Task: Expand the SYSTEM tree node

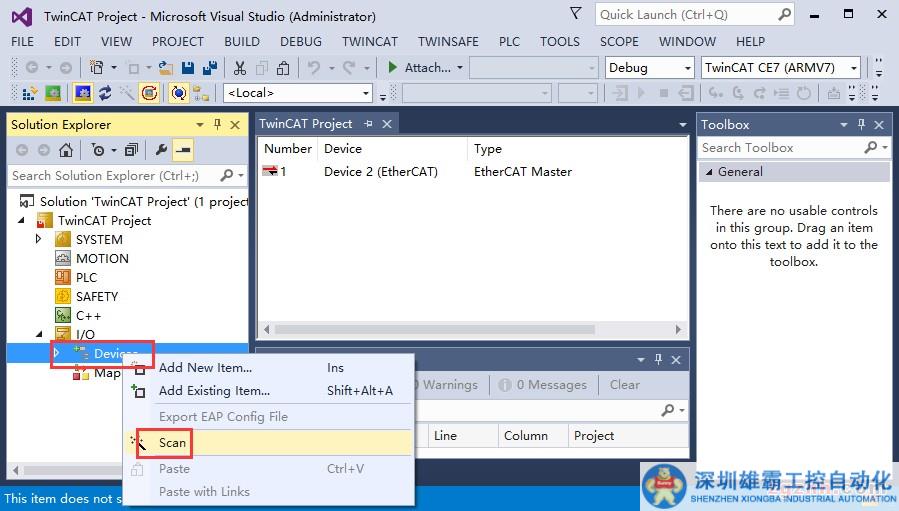Action: tap(39, 240)
